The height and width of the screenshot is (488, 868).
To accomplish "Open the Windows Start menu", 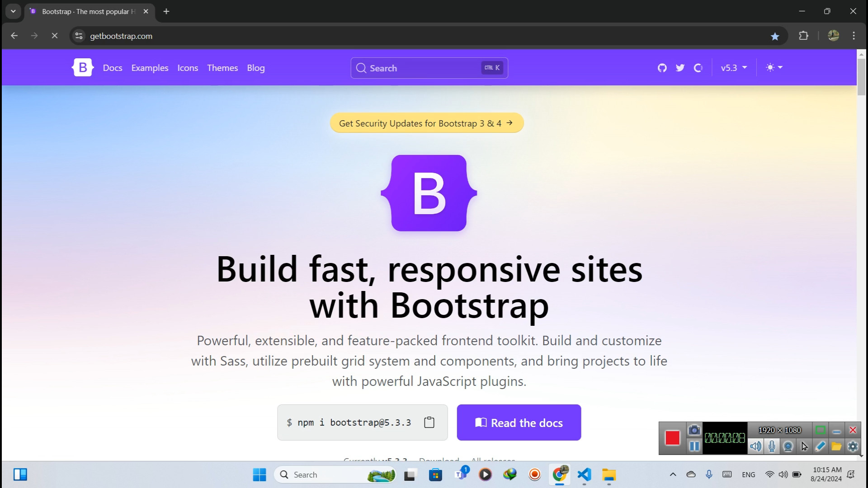I will [x=259, y=474].
